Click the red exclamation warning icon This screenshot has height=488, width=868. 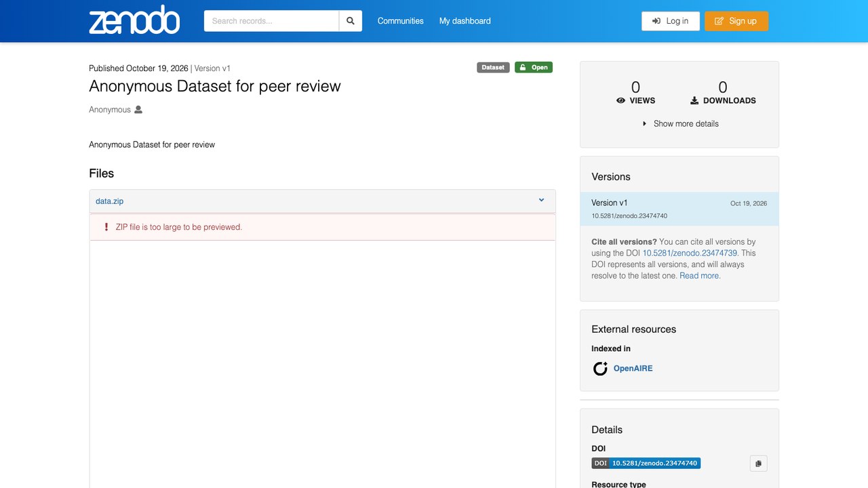[x=106, y=227]
